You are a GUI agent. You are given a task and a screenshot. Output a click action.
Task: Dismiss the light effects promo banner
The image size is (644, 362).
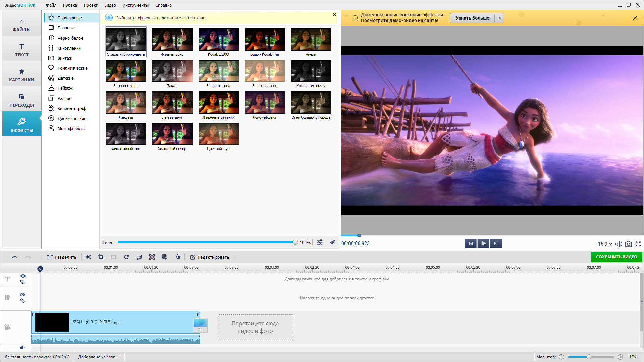coord(635,18)
